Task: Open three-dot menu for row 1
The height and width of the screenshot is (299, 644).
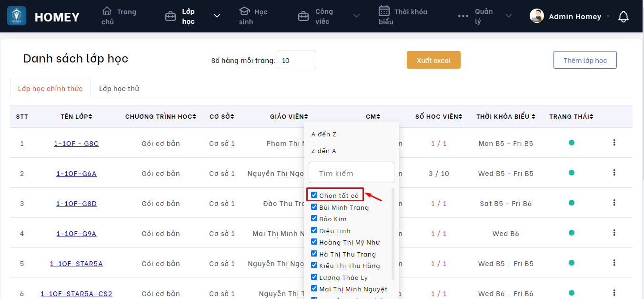Action: (614, 143)
